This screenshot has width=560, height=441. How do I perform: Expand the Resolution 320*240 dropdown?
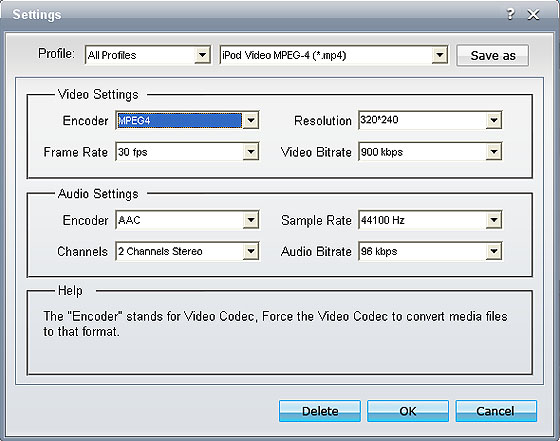click(494, 120)
